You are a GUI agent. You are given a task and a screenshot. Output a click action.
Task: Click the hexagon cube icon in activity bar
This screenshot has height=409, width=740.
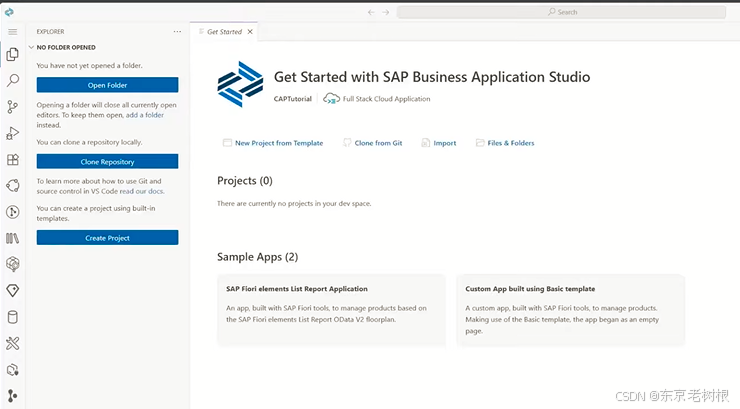click(x=13, y=264)
